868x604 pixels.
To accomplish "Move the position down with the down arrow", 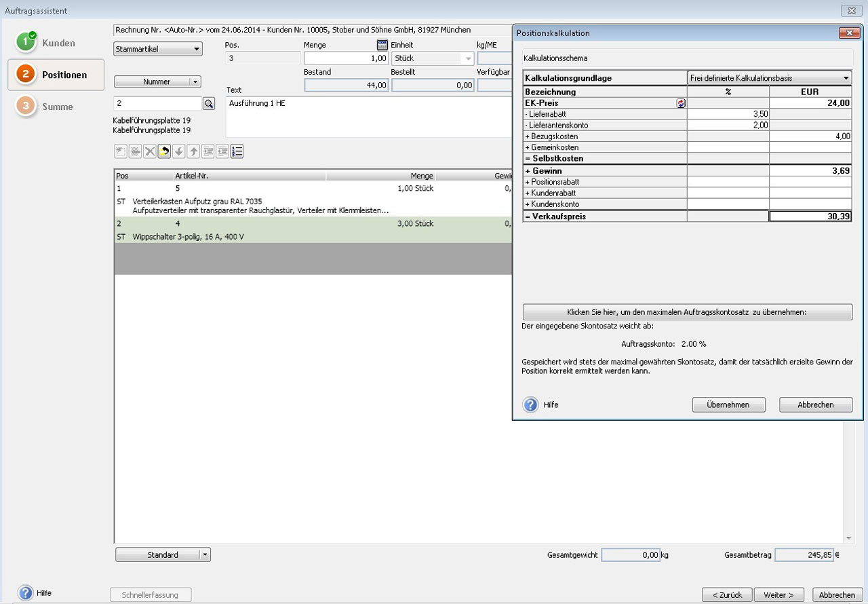I will 179,151.
